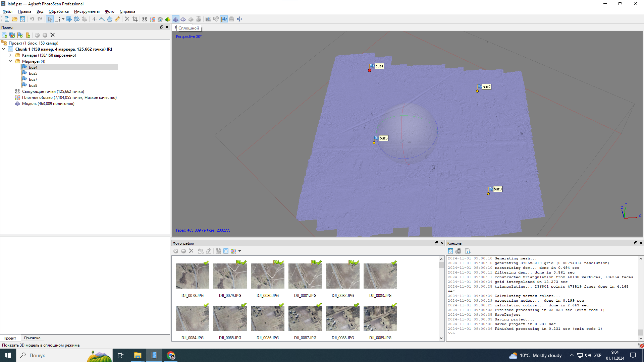Click the crop selection tool icon
The height and width of the screenshot is (362, 644).
pyautogui.click(x=135, y=19)
